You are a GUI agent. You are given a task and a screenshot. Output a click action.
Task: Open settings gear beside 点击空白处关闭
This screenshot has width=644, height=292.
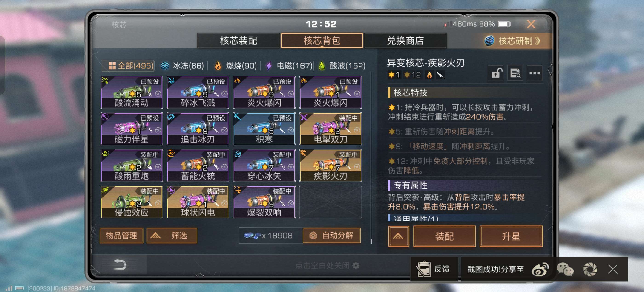(356, 266)
